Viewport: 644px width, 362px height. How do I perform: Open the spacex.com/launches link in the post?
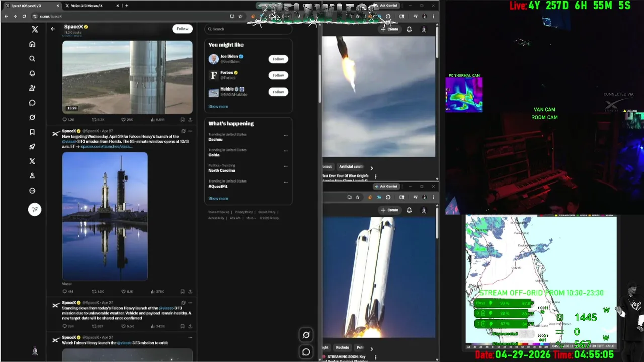coord(107,146)
